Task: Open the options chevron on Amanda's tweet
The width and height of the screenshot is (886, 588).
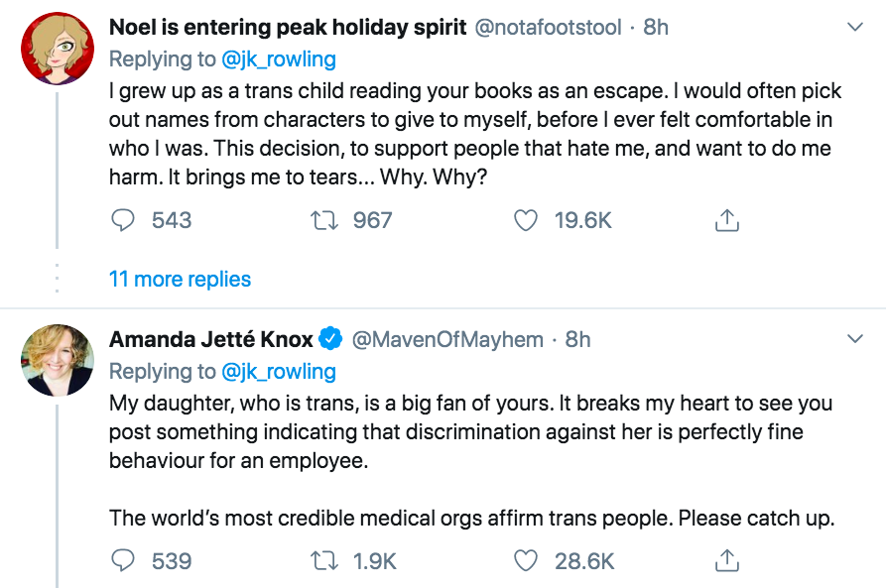Action: (854, 340)
